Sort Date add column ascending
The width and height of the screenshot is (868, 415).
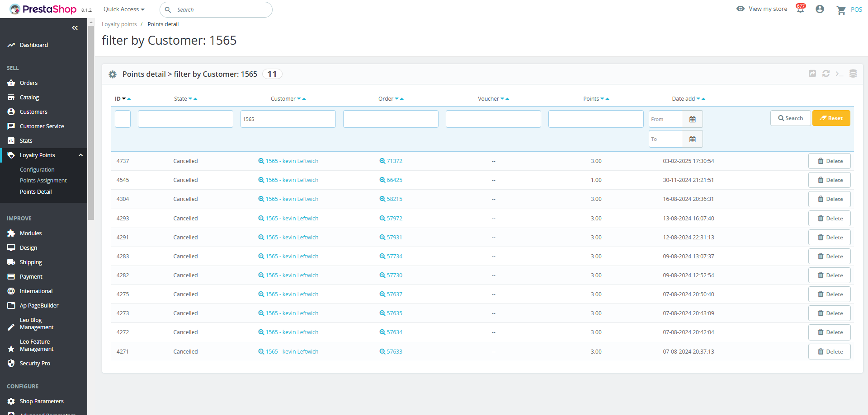coord(703,99)
